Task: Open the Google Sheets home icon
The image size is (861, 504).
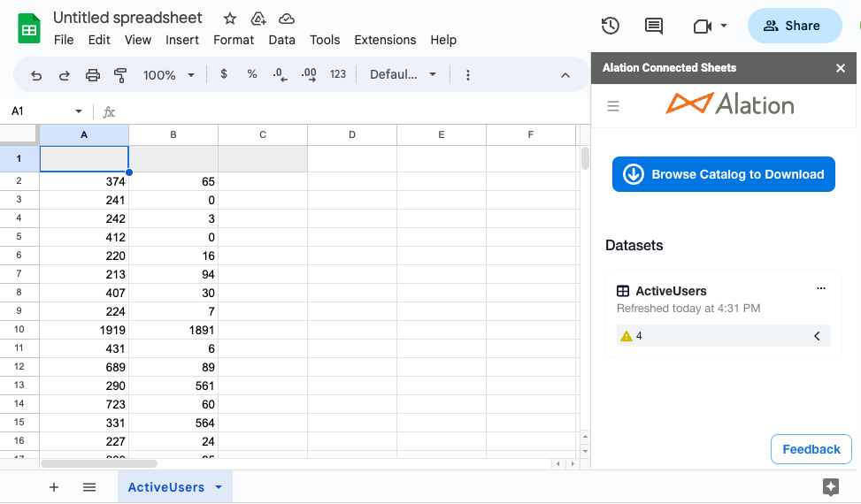Action: (29, 28)
